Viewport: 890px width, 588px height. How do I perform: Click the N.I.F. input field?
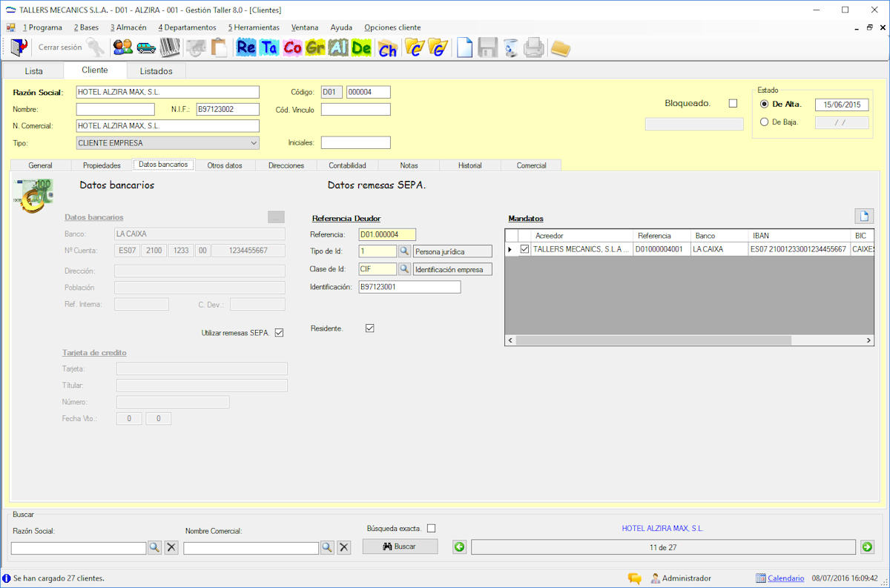[x=227, y=110]
